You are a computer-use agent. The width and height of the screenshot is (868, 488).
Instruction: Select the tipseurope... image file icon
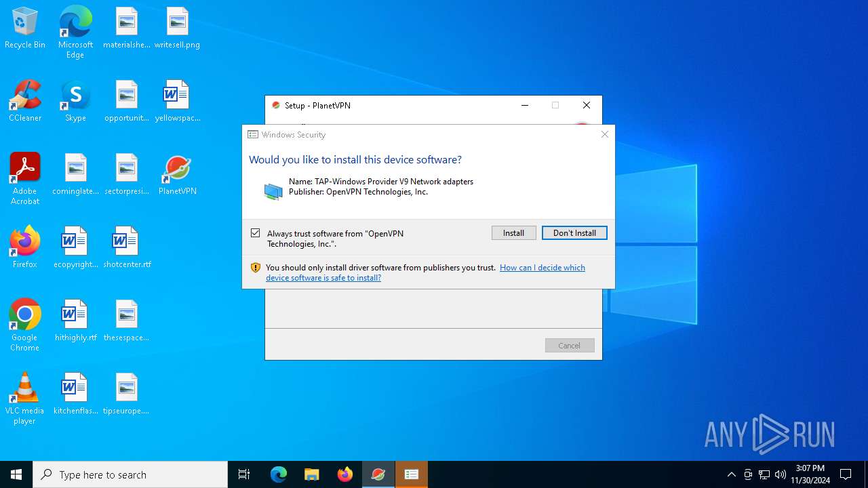coord(127,394)
